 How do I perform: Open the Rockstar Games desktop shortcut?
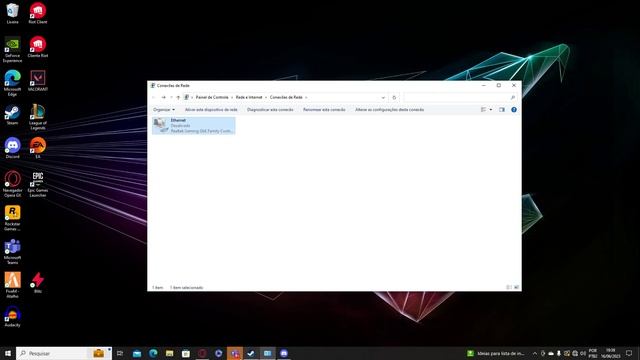[x=13, y=218]
